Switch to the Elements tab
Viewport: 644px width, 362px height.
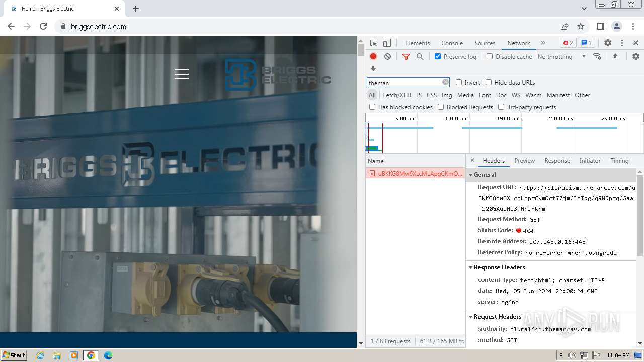point(418,43)
